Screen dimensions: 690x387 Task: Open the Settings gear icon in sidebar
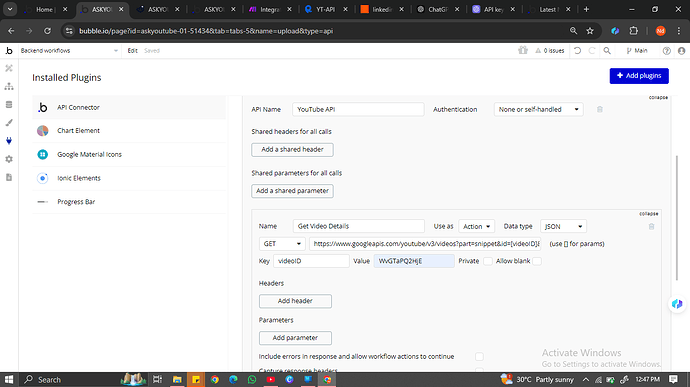[9, 159]
